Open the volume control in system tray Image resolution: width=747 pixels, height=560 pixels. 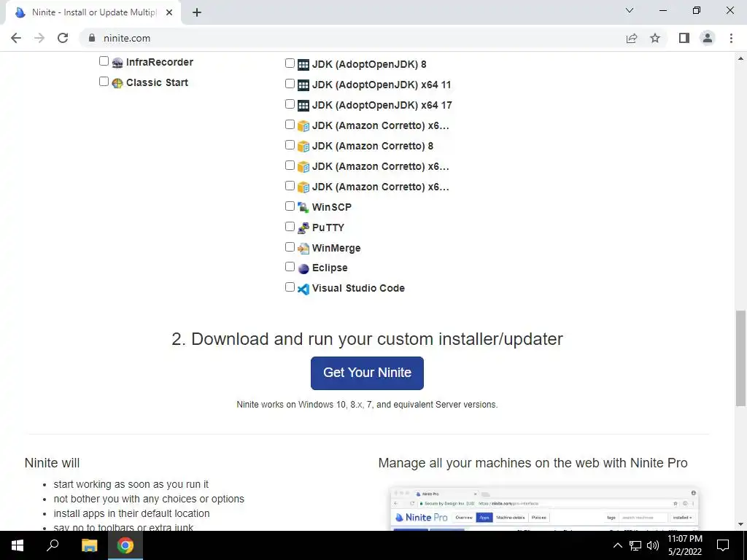[x=653, y=545]
